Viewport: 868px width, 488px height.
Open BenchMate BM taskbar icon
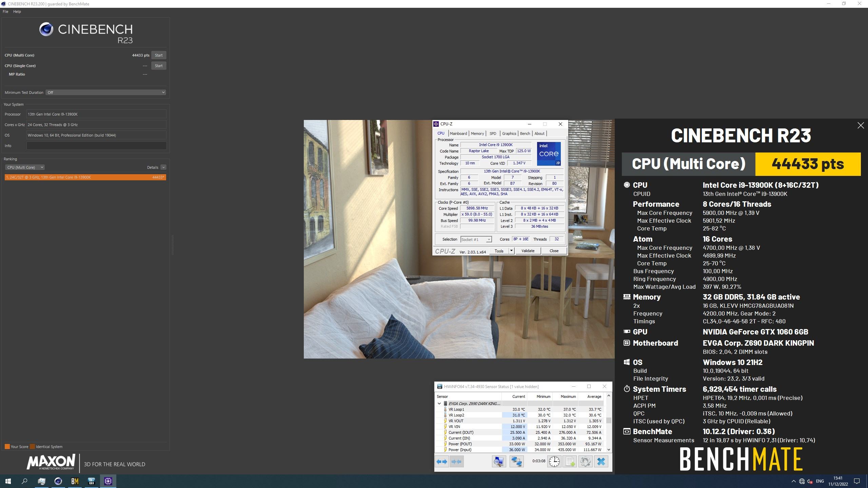pos(75,481)
